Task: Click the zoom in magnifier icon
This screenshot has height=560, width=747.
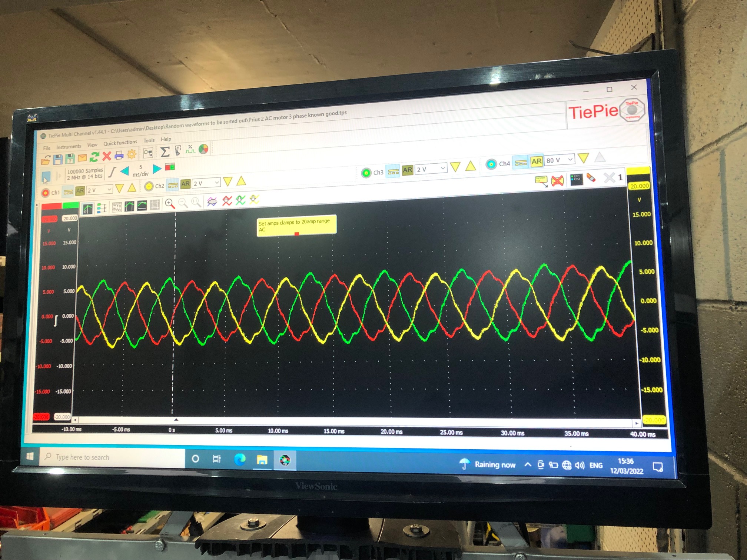Action: (x=170, y=203)
